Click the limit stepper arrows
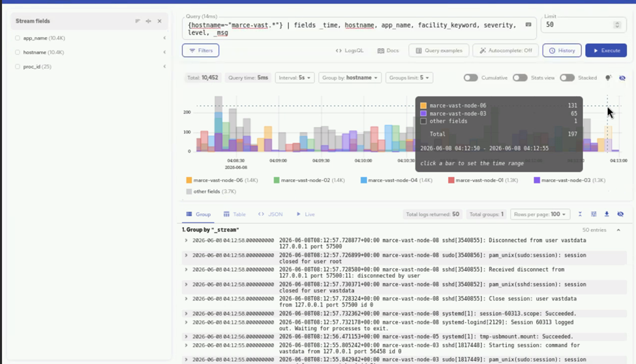Image resolution: width=636 pixels, height=364 pixels. tap(617, 25)
